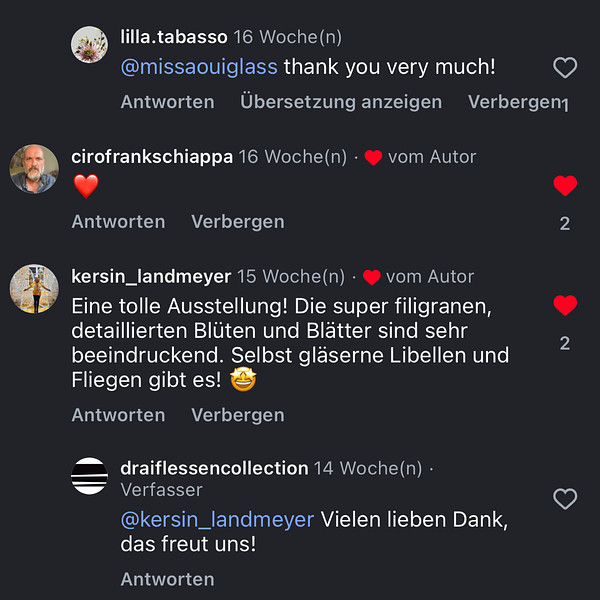600x600 pixels.
Task: Like lilla.tabasso's thank you comment
Action: 565,68
